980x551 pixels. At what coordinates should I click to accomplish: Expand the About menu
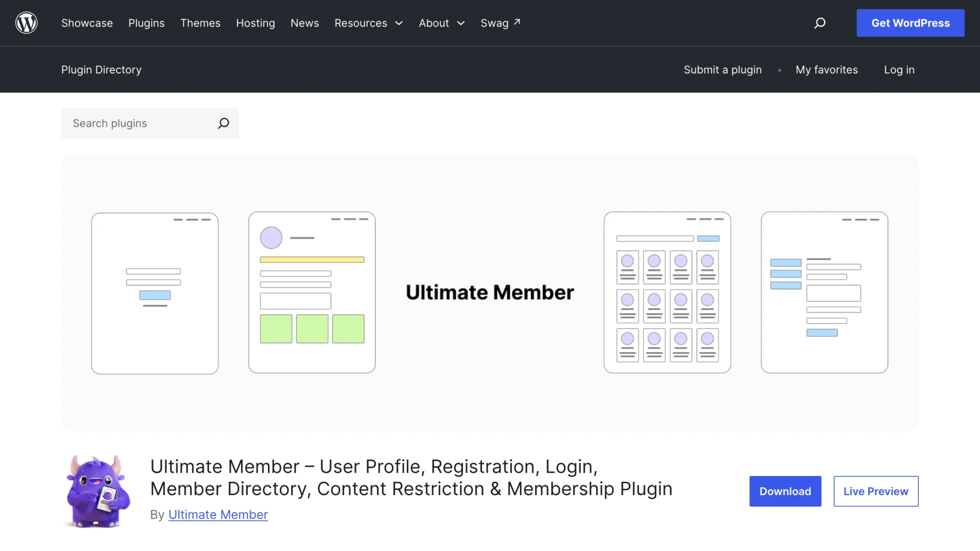442,23
